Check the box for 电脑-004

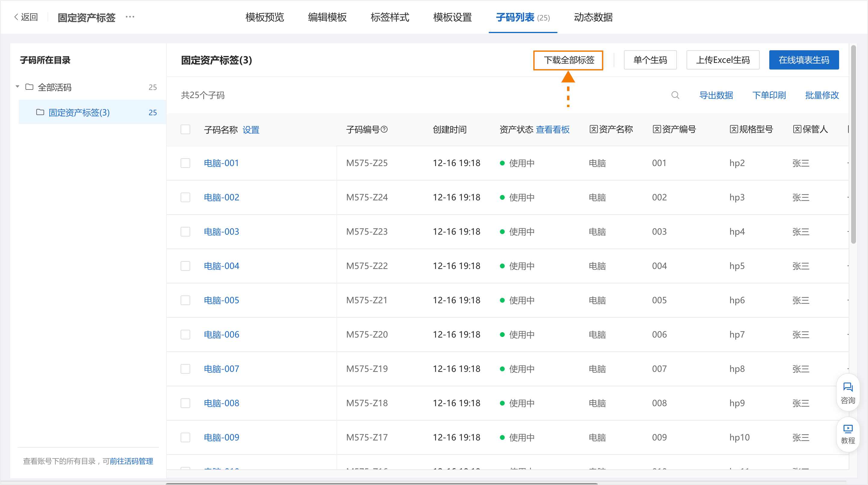(185, 266)
